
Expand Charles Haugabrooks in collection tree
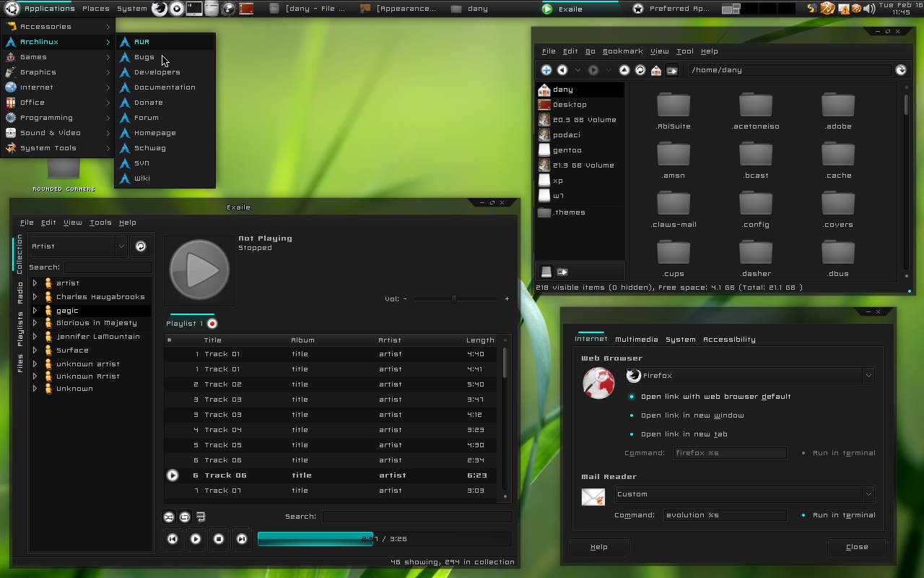pyautogui.click(x=35, y=297)
